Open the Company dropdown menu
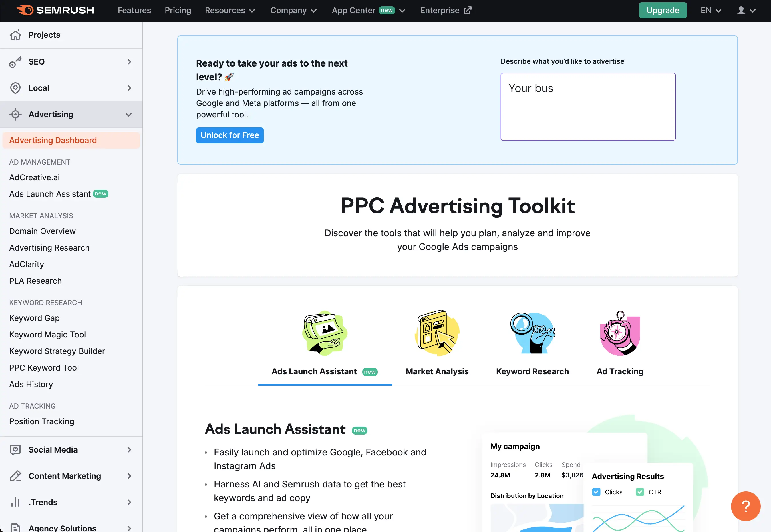Screen dimensions: 771x532 pyautogui.click(x=293, y=10)
